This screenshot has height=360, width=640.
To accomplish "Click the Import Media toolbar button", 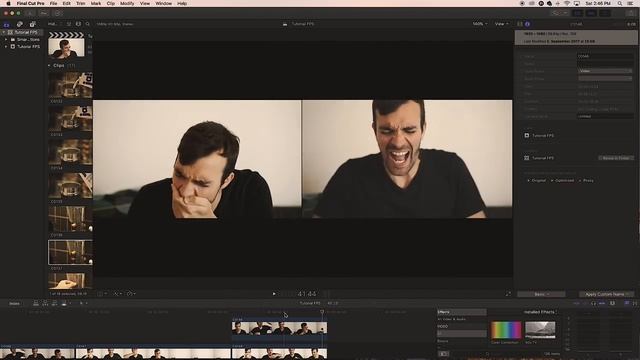I will point(30,13).
